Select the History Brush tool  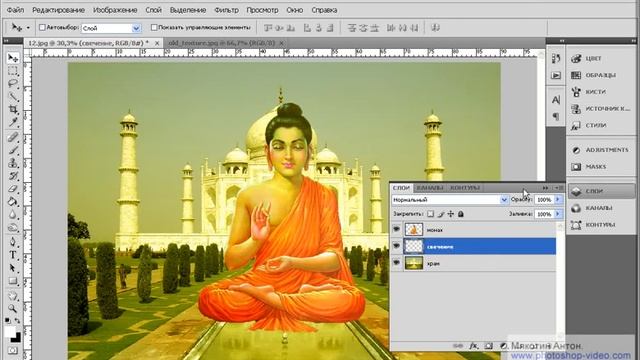13,176
